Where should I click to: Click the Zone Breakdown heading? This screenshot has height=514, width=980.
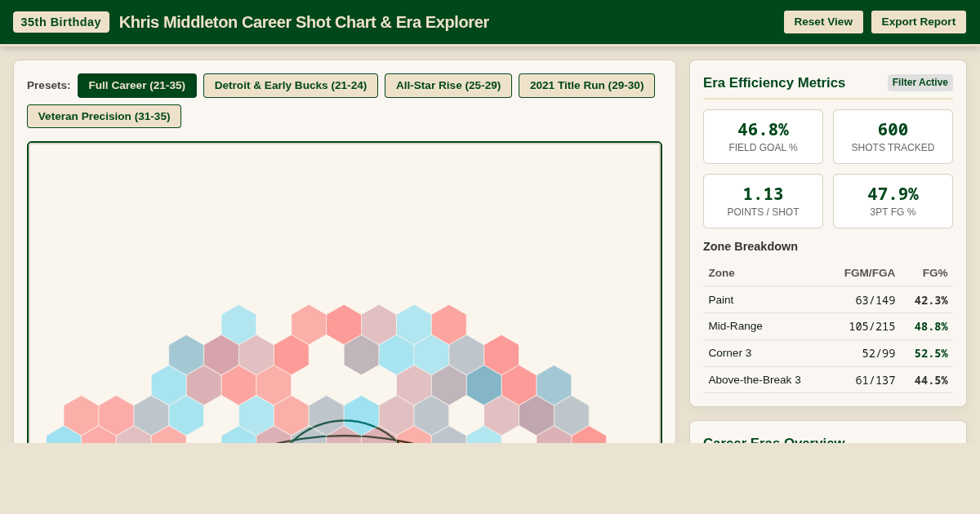pos(751,246)
